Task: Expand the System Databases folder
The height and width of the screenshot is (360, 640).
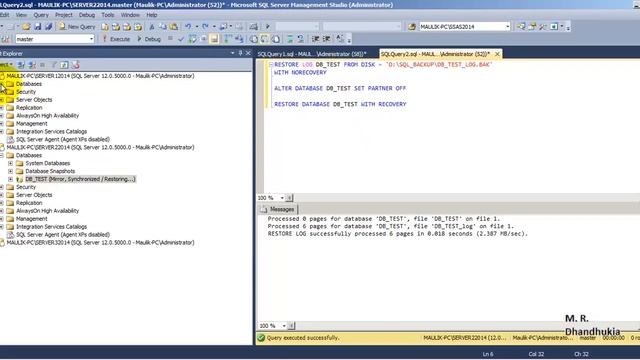Action: pos(11,163)
